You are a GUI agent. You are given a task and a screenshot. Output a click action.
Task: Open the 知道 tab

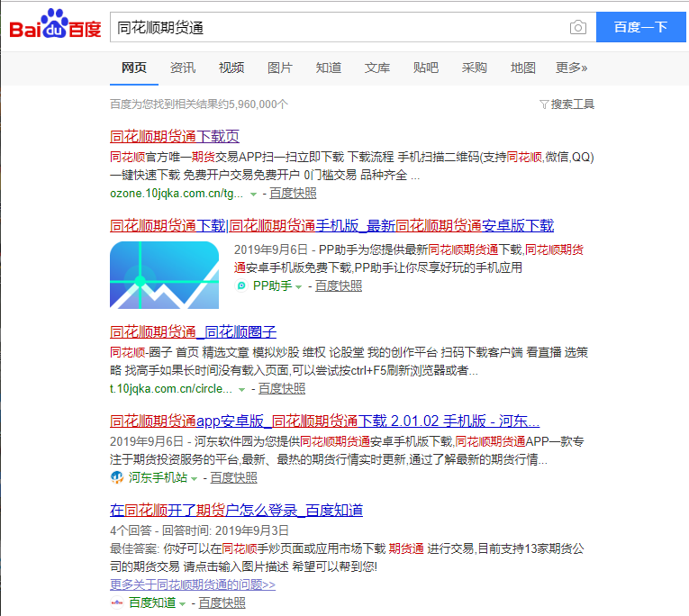click(328, 68)
